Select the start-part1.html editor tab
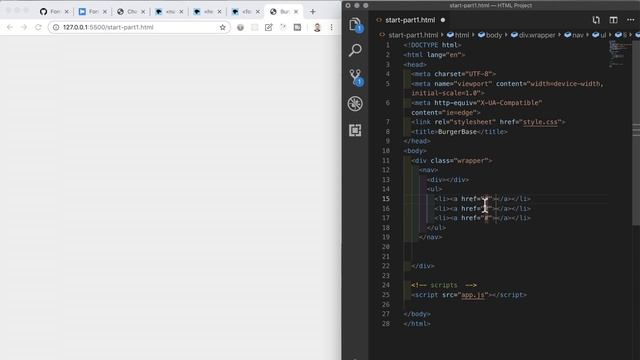This screenshot has height=360, width=640. 410,20
